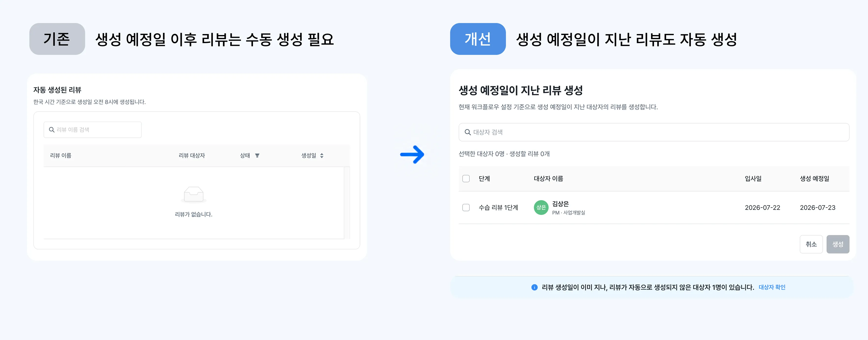Click the 수습 리뷰 1단계 cell text
This screenshot has height=340, width=868.
(498, 207)
